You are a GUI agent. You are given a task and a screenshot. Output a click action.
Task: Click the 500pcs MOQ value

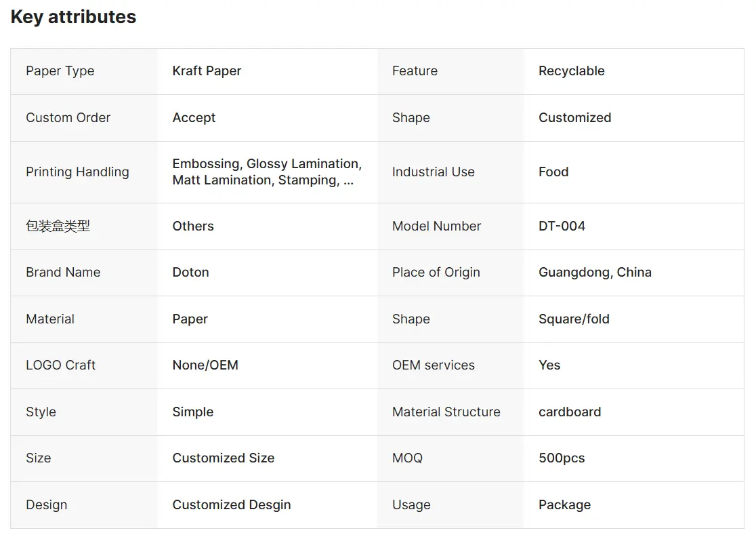click(562, 458)
